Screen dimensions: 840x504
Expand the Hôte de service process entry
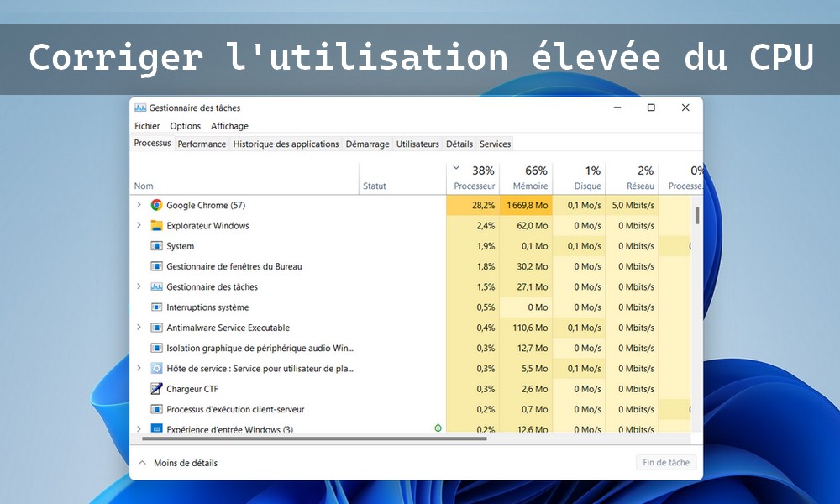139,368
